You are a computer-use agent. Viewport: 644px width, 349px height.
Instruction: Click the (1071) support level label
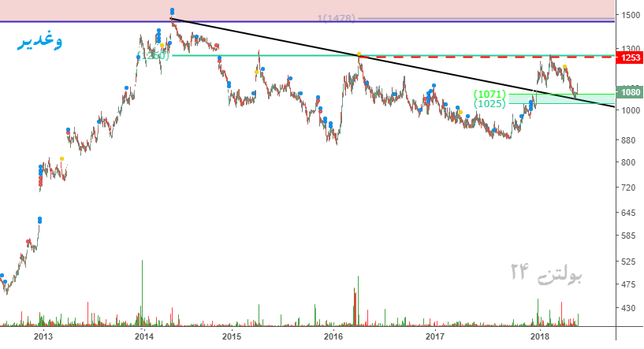490,94
